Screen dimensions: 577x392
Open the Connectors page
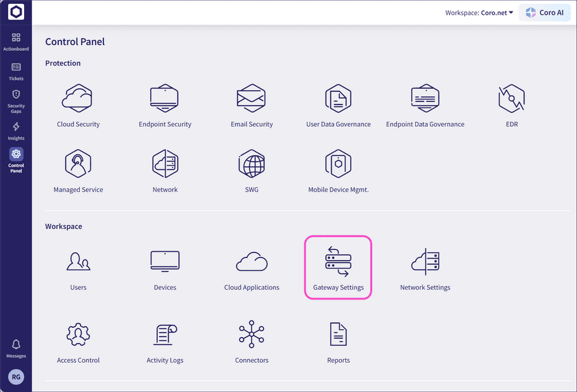coord(252,336)
